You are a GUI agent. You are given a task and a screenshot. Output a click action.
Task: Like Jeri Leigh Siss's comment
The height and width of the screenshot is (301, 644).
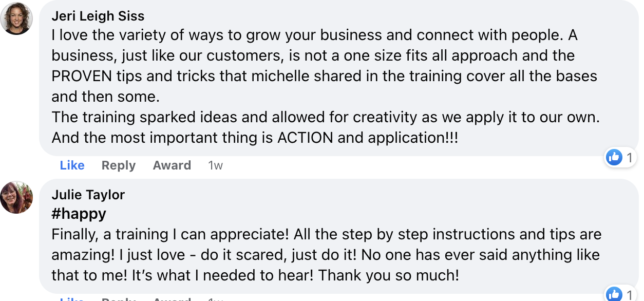[x=72, y=165]
